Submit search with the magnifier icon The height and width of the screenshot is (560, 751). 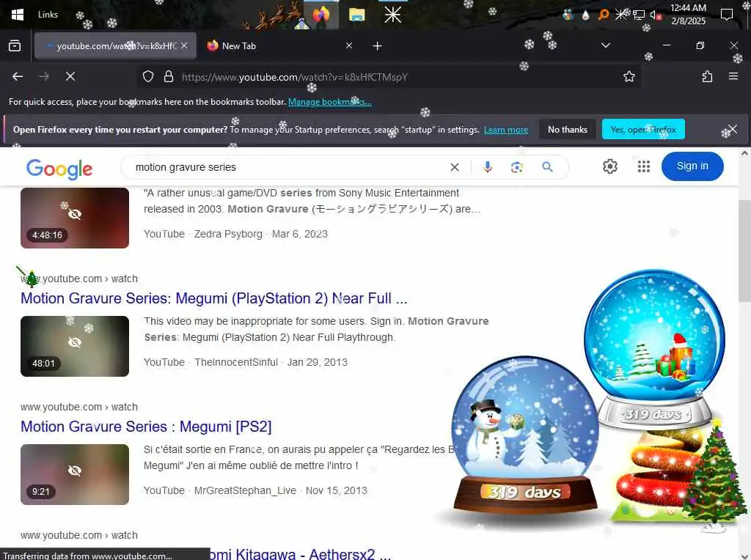(x=547, y=166)
